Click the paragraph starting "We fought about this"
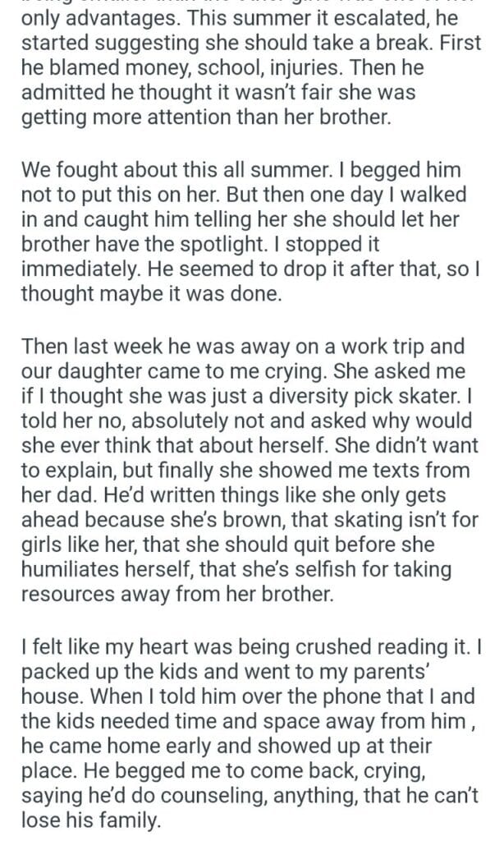Screen dimensions: 504x841 [246, 233]
